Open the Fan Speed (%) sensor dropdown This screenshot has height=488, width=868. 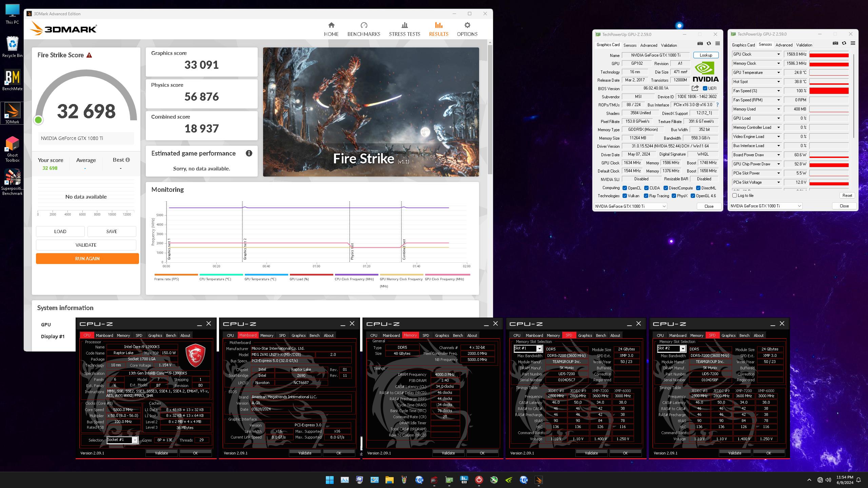pos(778,91)
